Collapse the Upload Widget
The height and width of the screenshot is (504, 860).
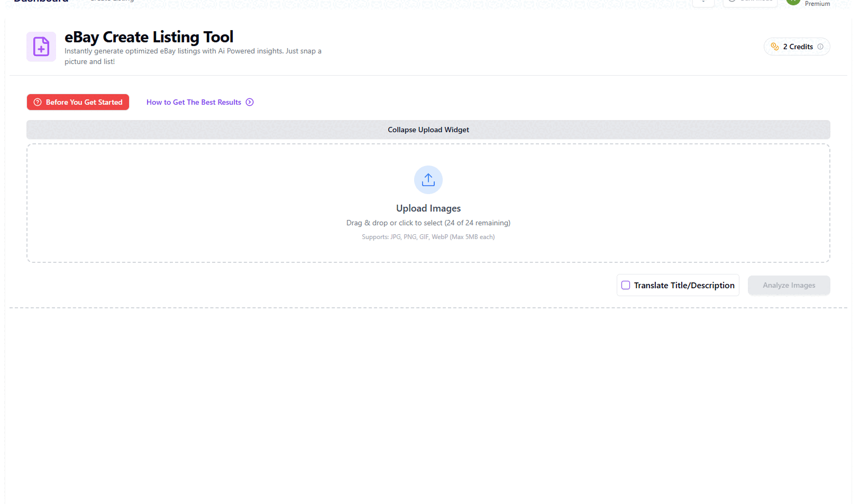pyautogui.click(x=428, y=130)
